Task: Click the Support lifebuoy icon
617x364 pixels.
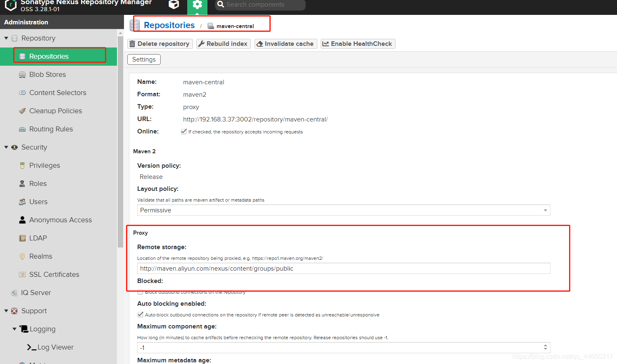Action: [x=14, y=311]
